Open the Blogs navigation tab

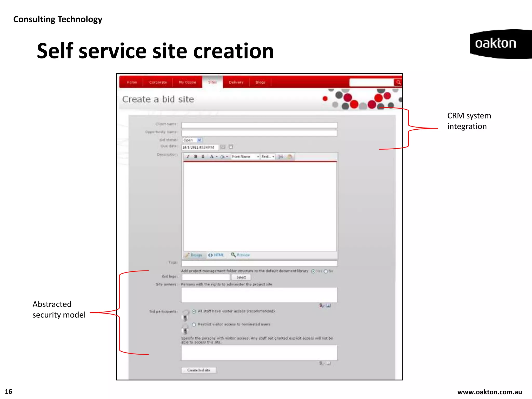point(260,82)
